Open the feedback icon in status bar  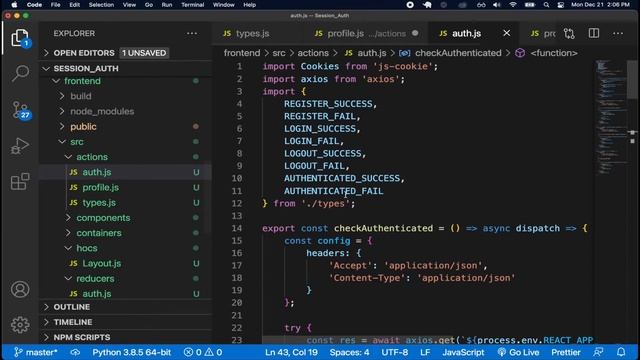(x=598, y=352)
